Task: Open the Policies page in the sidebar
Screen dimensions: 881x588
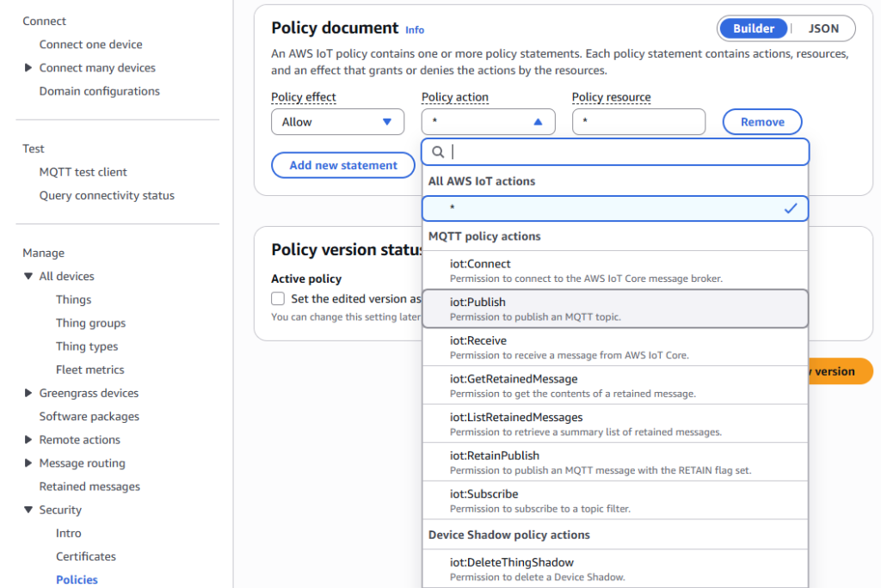Action: coord(77,579)
